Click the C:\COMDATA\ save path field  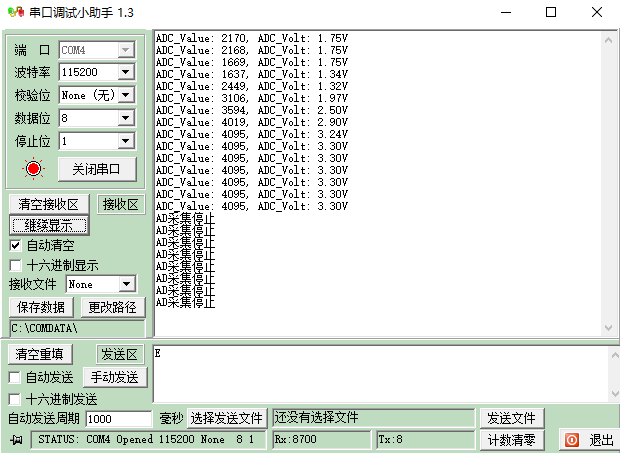pos(77,328)
